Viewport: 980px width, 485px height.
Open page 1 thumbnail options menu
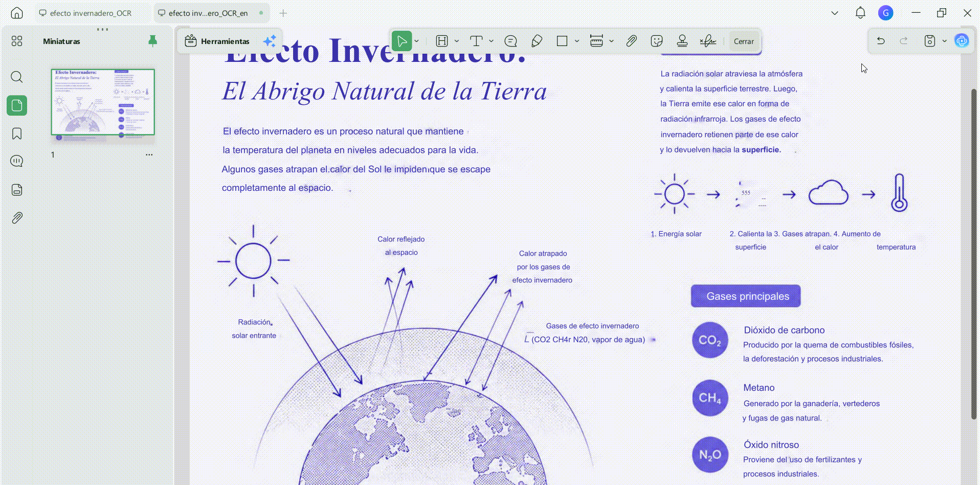coord(149,155)
